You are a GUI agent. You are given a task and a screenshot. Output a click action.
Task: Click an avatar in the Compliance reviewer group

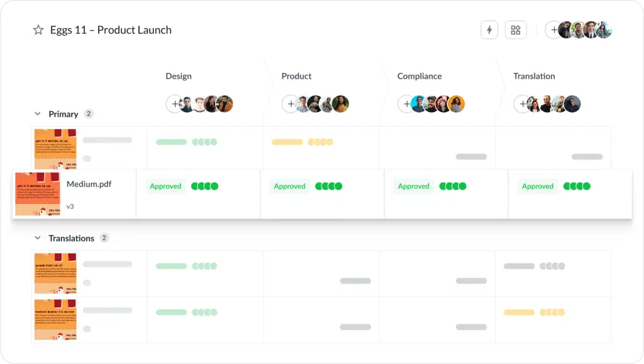pos(418,103)
